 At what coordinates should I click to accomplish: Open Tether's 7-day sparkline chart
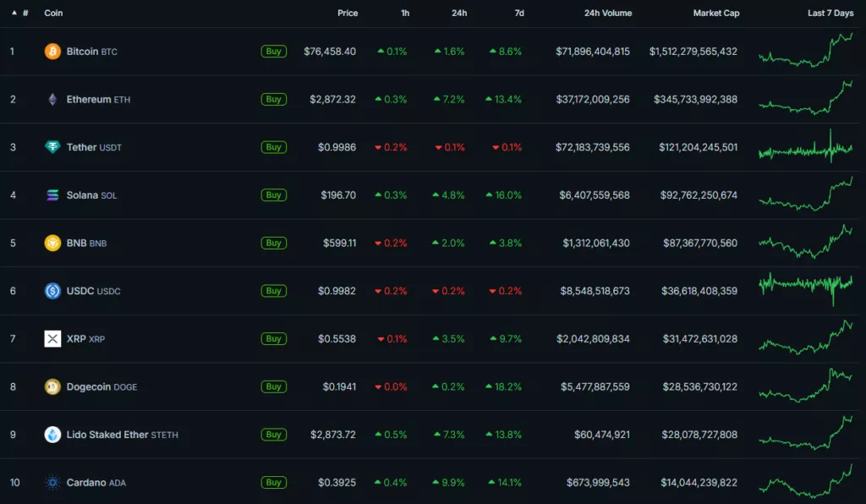pos(806,146)
